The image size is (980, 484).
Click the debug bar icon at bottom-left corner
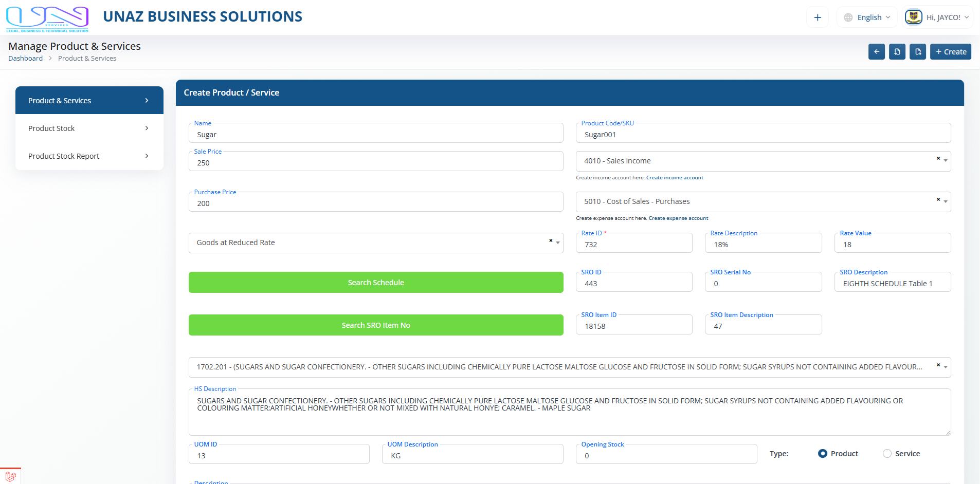pos(10,476)
